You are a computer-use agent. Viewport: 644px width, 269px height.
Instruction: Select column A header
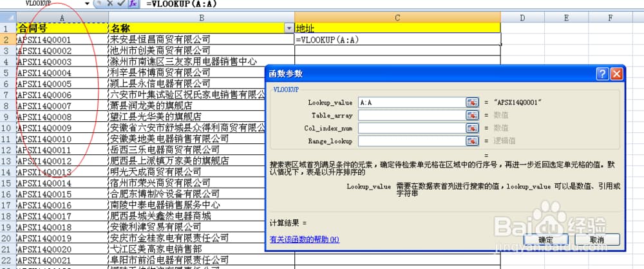pyautogui.click(x=62, y=17)
